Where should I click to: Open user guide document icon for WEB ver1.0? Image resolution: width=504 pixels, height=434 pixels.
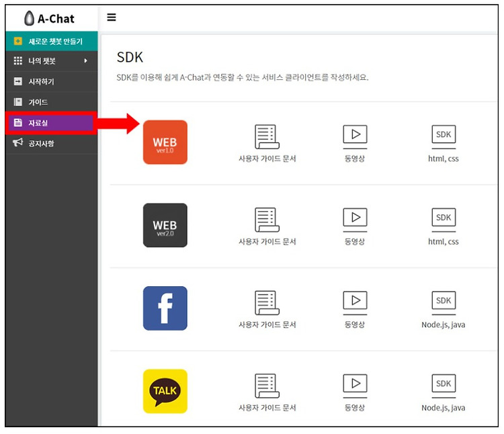click(x=267, y=136)
